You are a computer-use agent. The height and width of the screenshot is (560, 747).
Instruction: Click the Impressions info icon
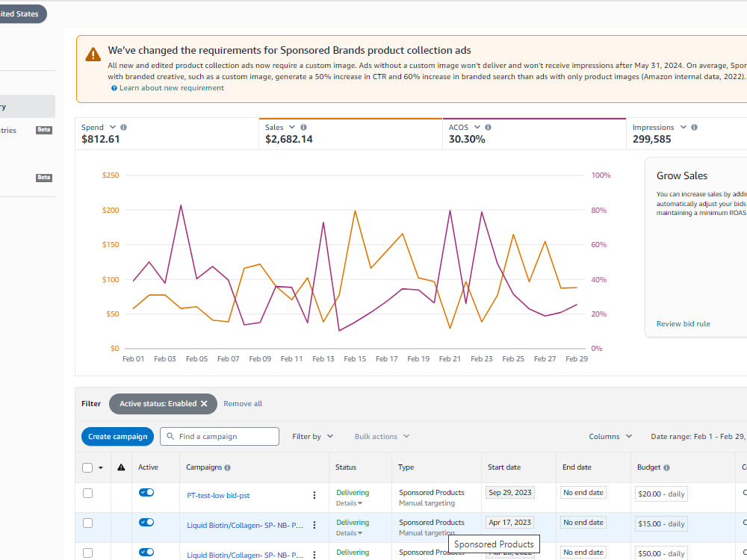pyautogui.click(x=694, y=127)
